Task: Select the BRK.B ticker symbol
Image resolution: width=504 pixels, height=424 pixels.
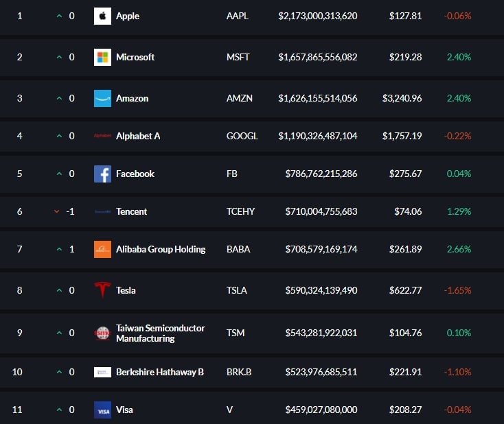Action: point(239,372)
